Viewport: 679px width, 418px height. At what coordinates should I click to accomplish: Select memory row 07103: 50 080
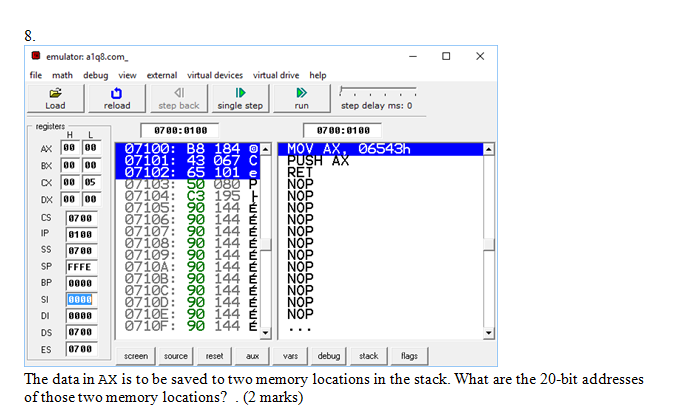coord(188,185)
